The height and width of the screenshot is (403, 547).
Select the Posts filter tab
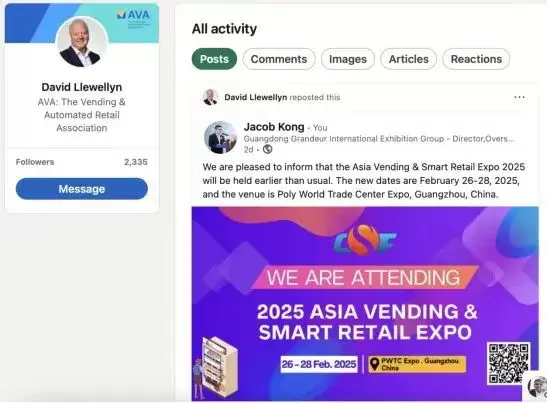(x=214, y=59)
